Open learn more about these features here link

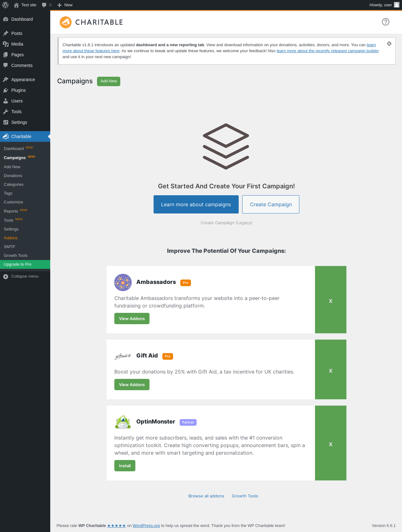pyautogui.click(x=91, y=51)
